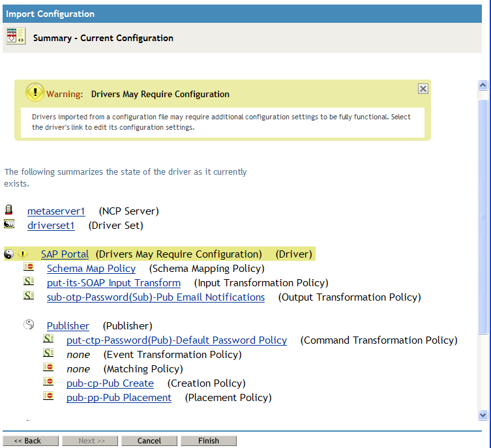Open the metaserver1 link
Viewport: 491px width, 448px height.
point(56,211)
